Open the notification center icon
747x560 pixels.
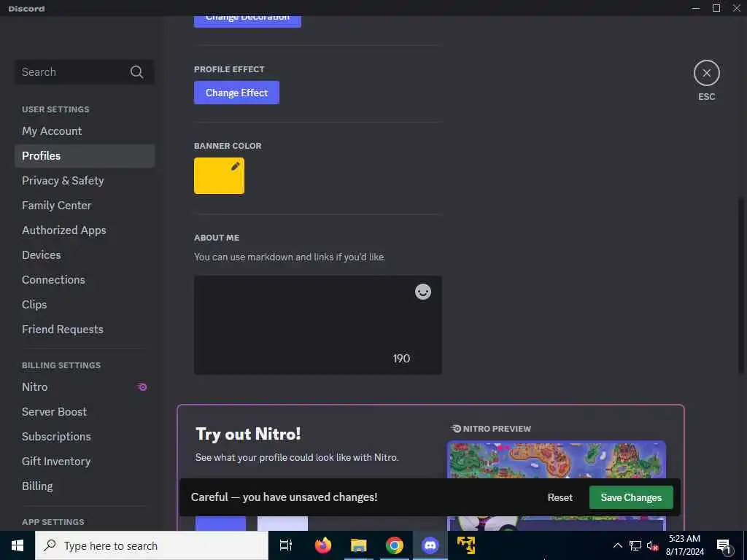(x=724, y=545)
